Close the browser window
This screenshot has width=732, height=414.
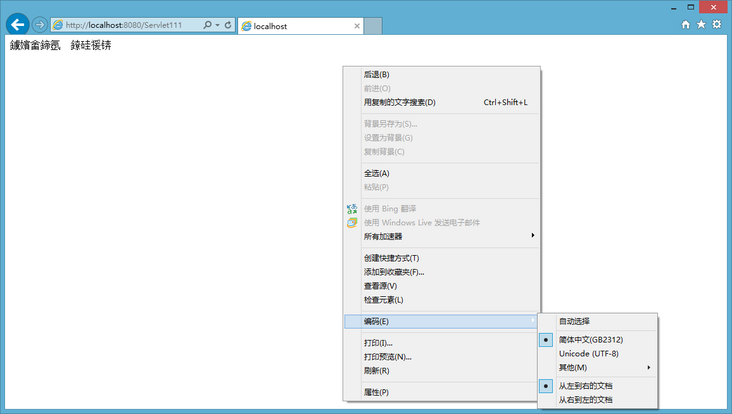pos(714,7)
